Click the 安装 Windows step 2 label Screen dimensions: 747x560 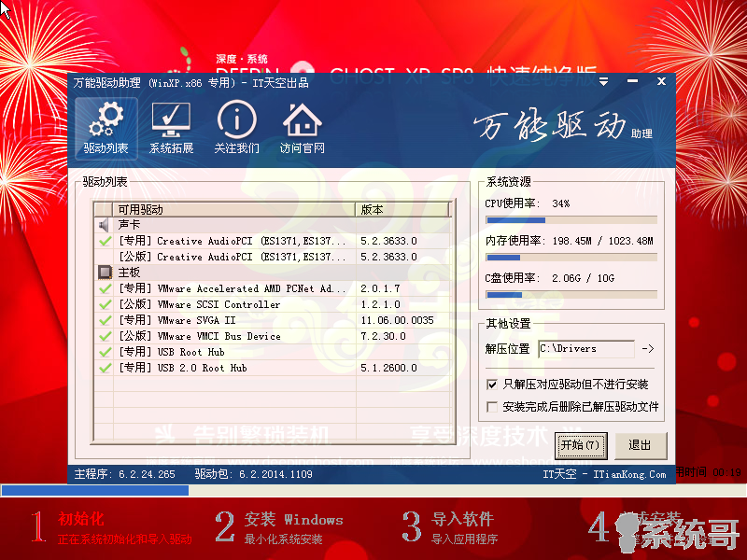tap(294, 519)
